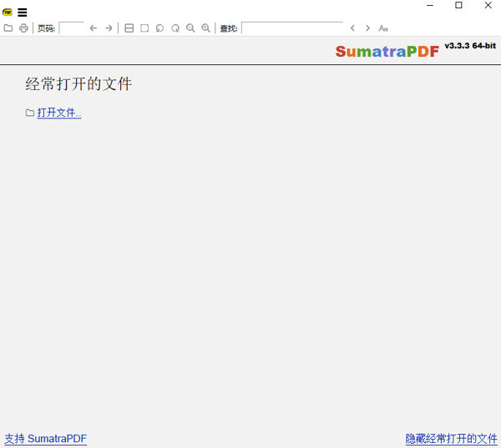Image resolution: width=501 pixels, height=448 pixels.
Task: Select continuous layout (fit width) icon
Action: 129,28
